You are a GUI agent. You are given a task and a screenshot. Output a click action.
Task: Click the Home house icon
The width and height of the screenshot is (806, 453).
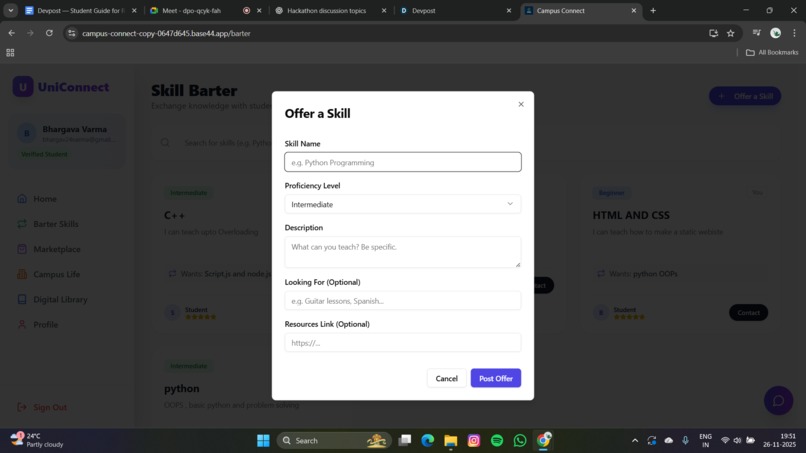pos(22,198)
